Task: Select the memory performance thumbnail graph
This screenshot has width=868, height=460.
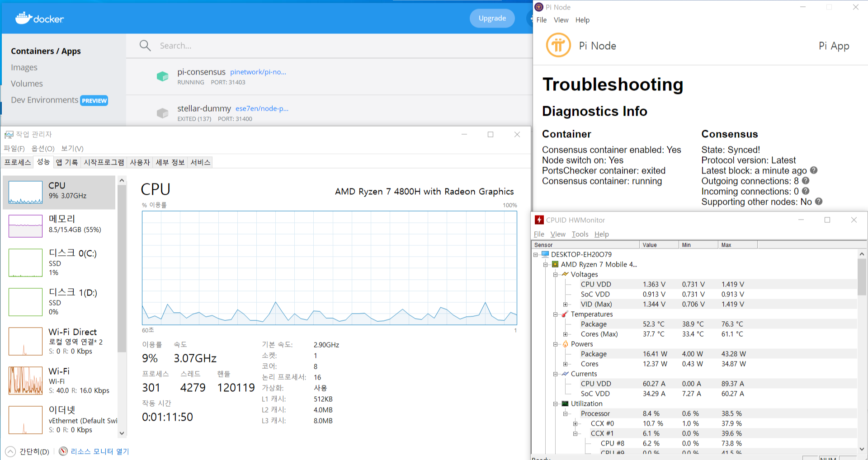Action: [x=25, y=225]
